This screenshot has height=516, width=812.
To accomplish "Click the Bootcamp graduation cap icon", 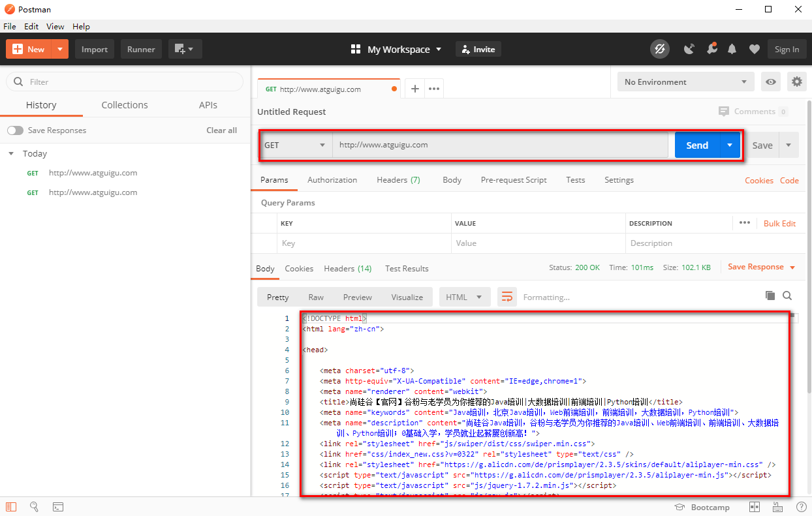I will 679,507.
